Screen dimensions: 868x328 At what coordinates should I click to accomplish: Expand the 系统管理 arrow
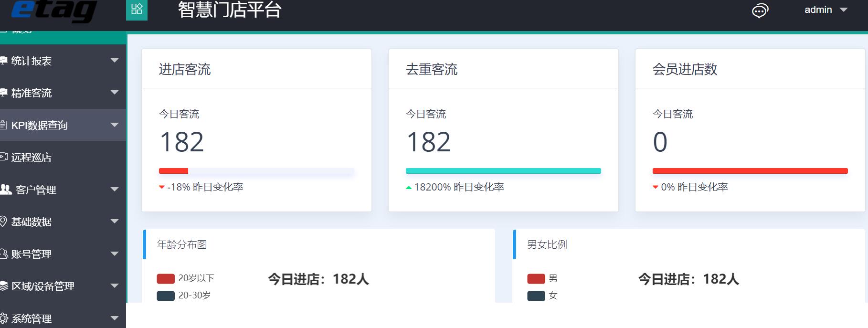click(114, 318)
